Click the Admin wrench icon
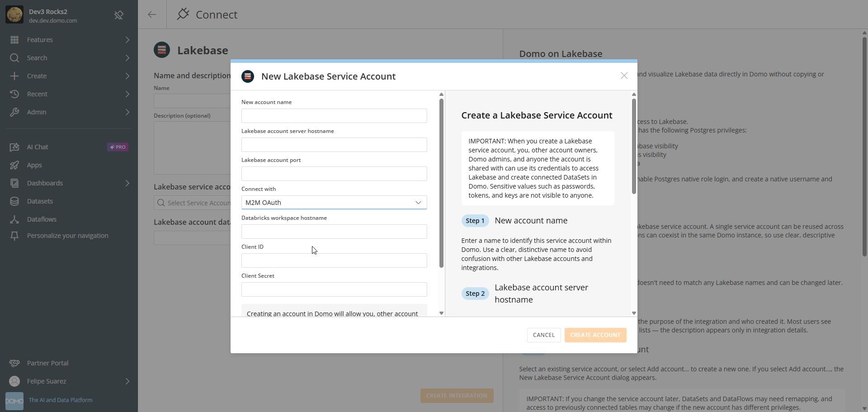868x412 pixels. click(14, 112)
